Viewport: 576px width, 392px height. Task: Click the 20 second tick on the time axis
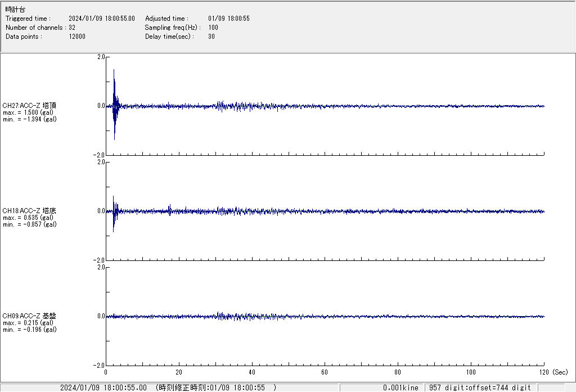179,372
